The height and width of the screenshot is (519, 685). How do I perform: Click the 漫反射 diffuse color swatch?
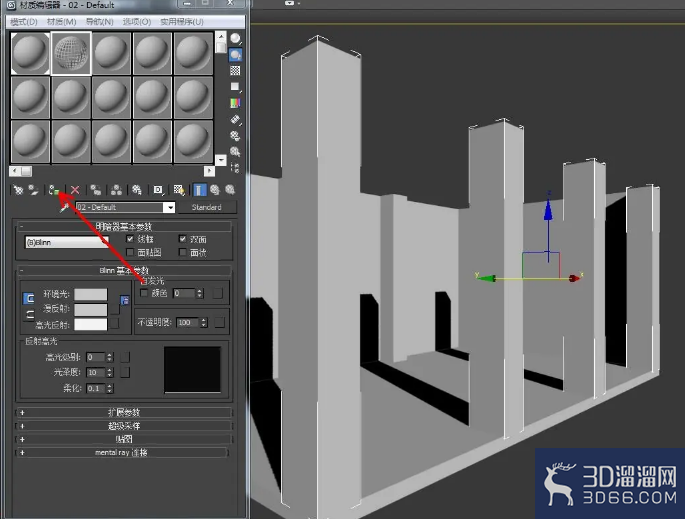[x=90, y=309]
